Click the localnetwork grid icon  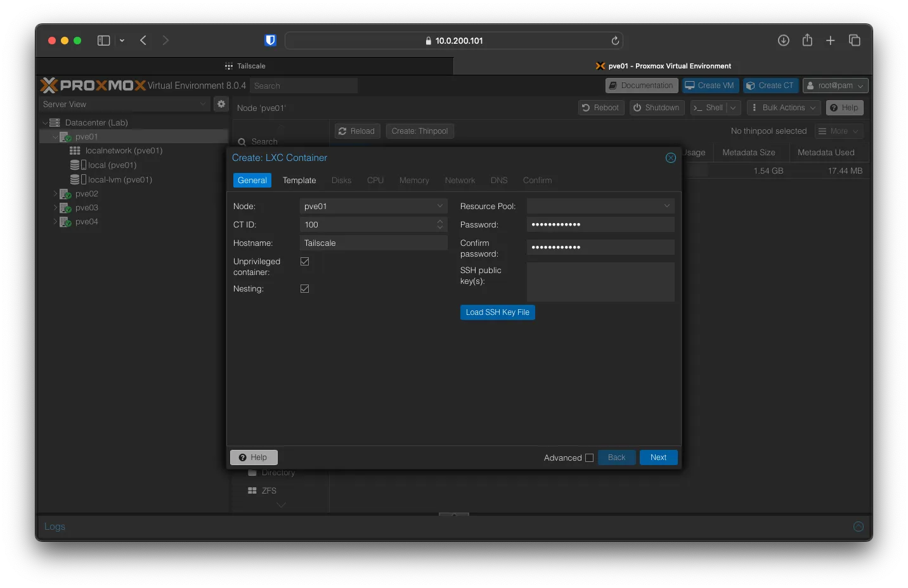click(x=75, y=151)
